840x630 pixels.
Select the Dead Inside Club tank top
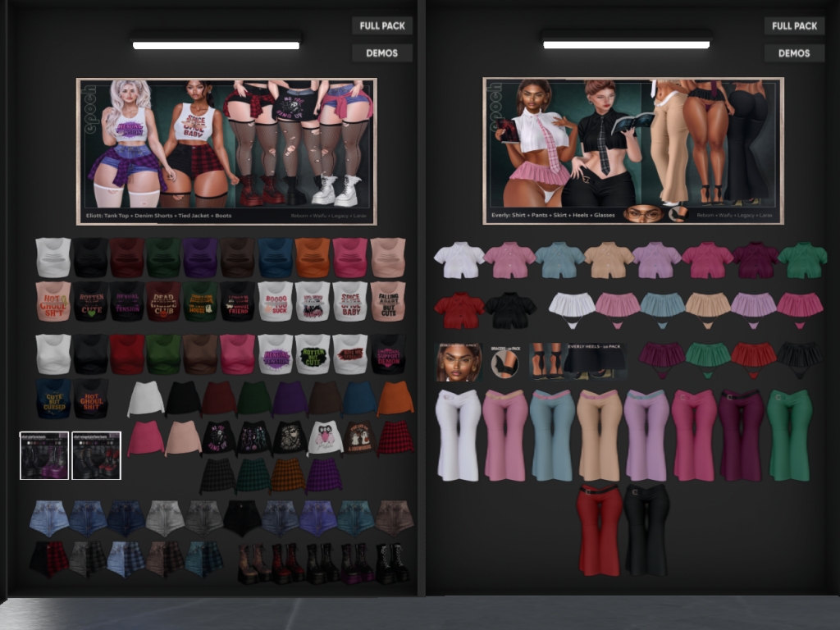163,301
